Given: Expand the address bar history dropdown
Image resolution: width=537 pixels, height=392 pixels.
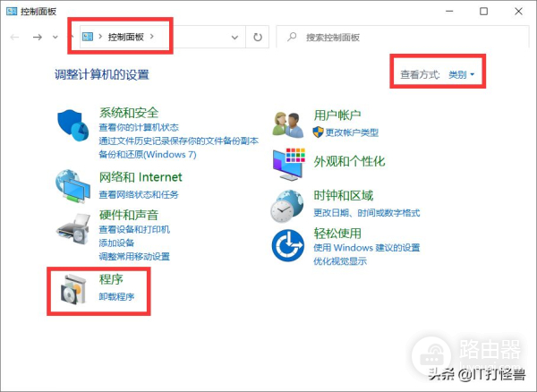Looking at the screenshot, I should tap(234, 38).
